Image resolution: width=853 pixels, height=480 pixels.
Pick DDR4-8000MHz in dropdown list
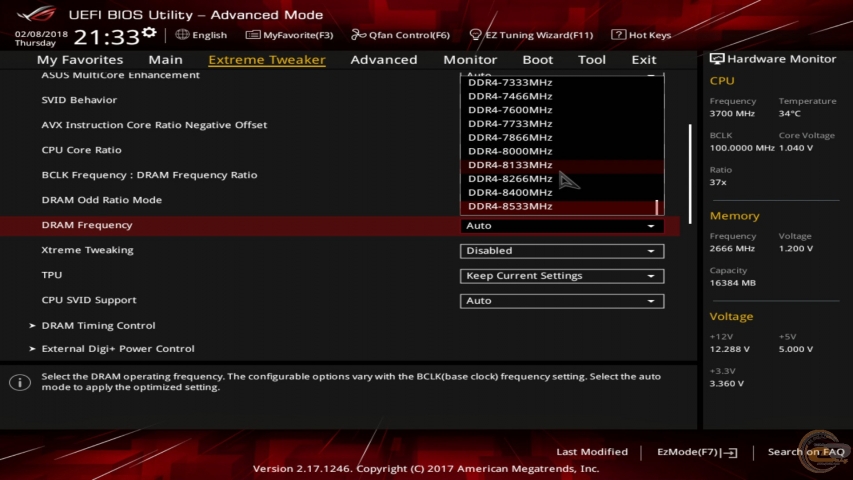[561, 151]
